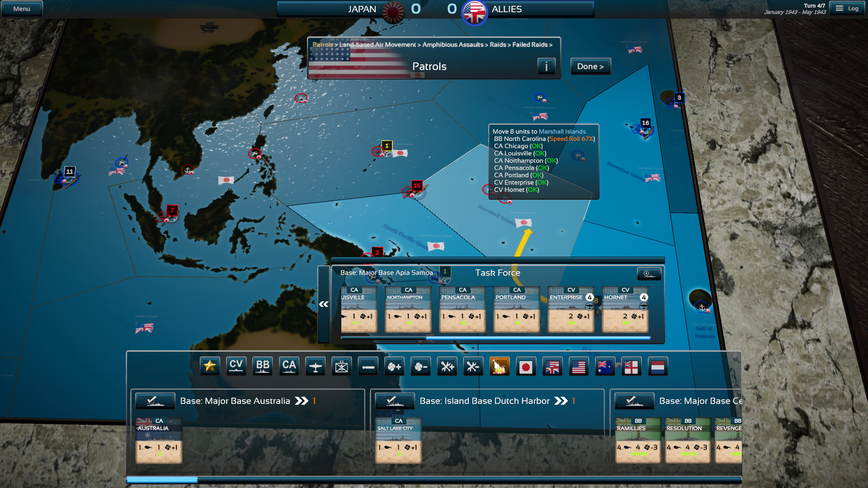Select the artillery gun filter icon

click(x=368, y=366)
